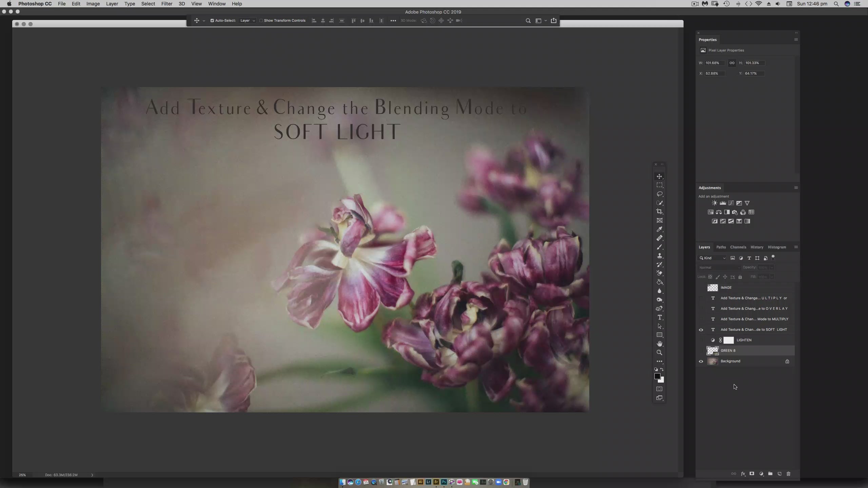Switch to the Channels tab

(738, 247)
